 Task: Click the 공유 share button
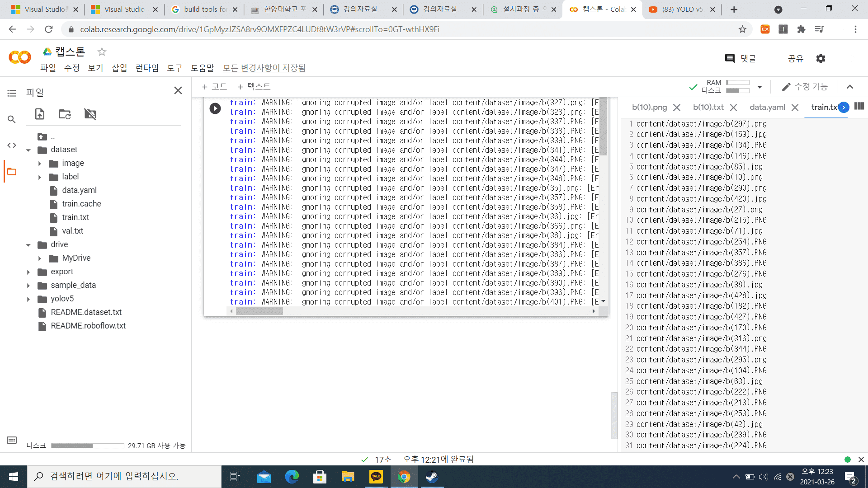point(796,58)
